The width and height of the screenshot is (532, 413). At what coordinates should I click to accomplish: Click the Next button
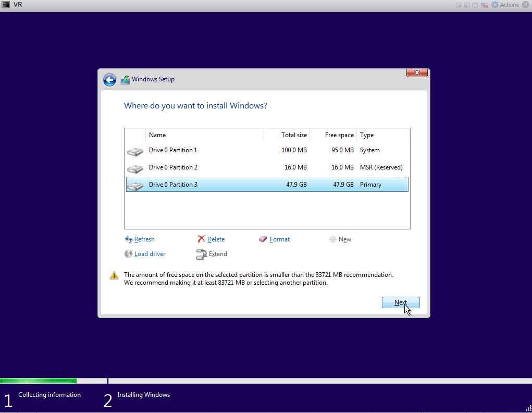(401, 302)
